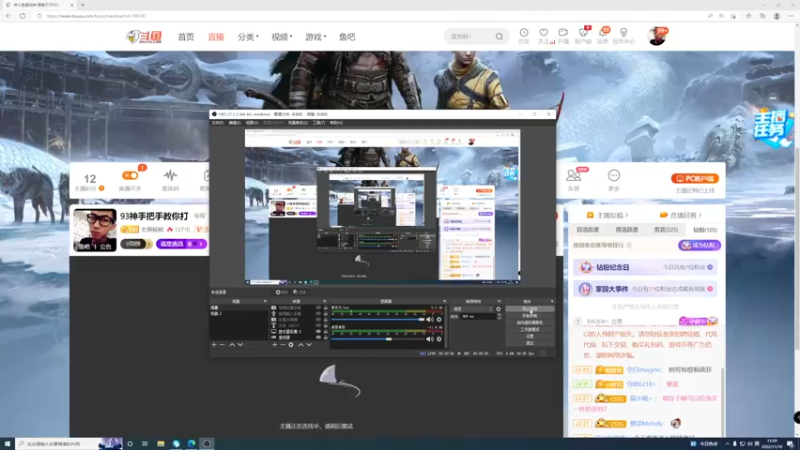Click the 工作室模式 button in OBS controls
This screenshot has width=800, height=450.
pos(530,330)
